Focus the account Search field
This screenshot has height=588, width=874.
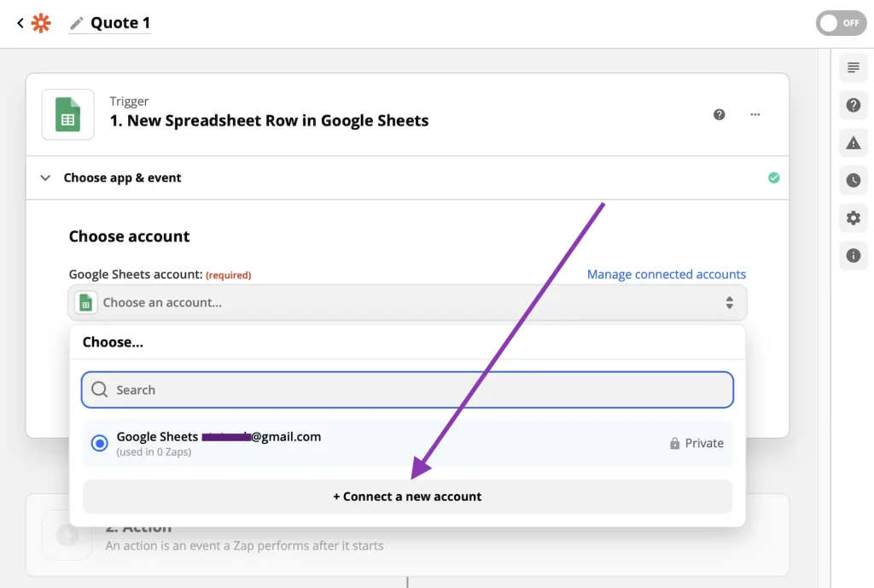[x=407, y=390]
